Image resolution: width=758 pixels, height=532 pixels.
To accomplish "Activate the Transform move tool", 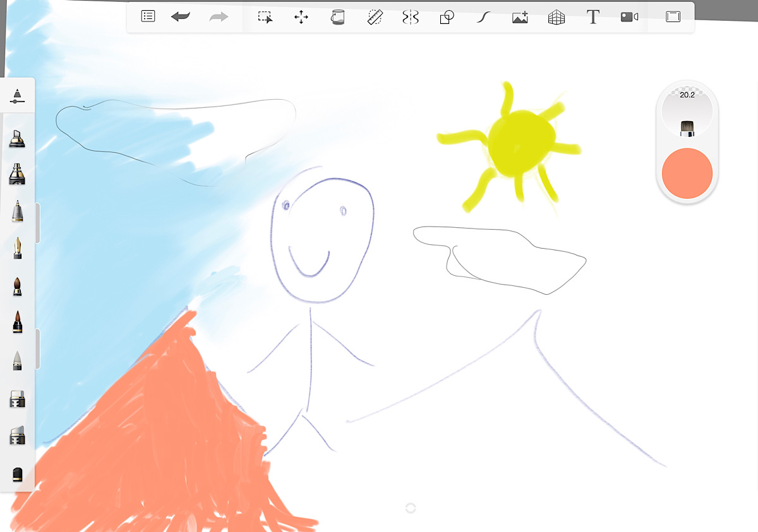I will (301, 17).
